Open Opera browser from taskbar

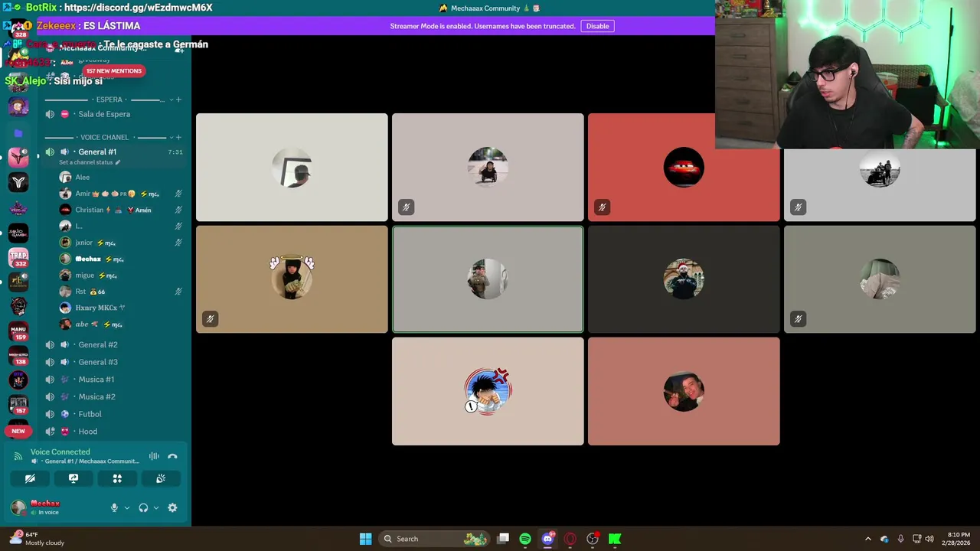pos(570,539)
